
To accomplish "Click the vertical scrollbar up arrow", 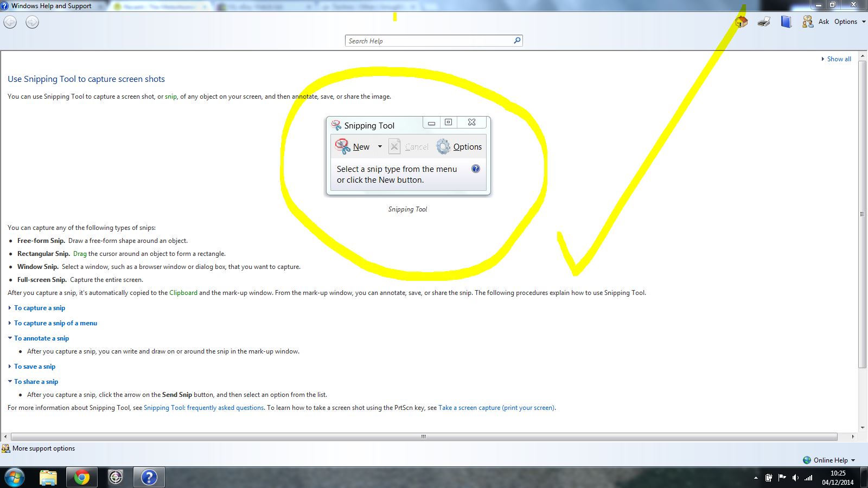I will (862, 56).
